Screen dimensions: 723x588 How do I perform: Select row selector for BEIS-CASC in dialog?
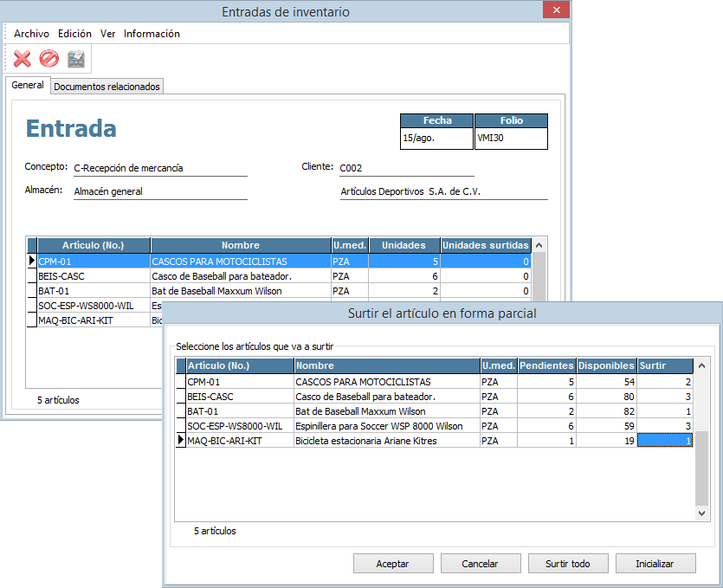point(180,397)
